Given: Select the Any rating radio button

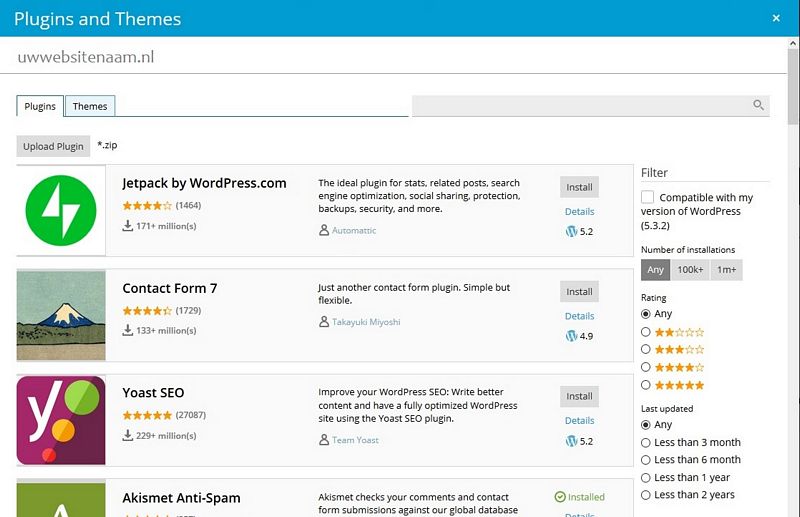Looking at the screenshot, I should (x=645, y=314).
